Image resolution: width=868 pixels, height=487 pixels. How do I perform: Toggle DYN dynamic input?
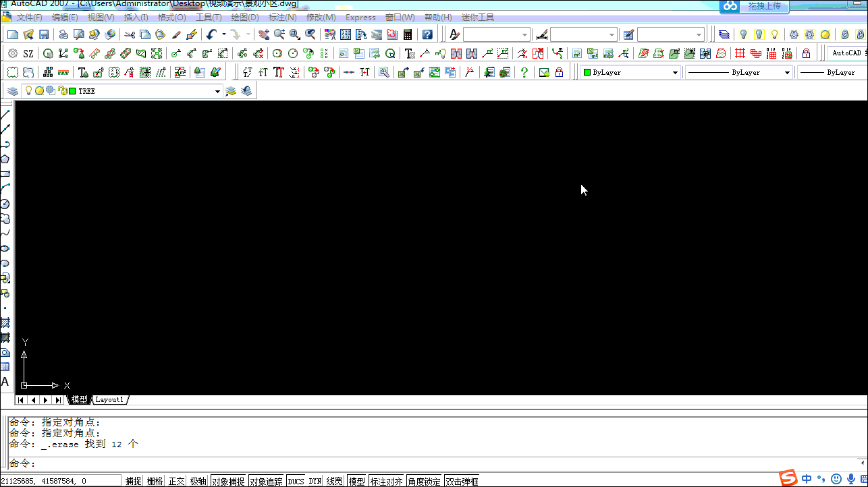point(315,481)
